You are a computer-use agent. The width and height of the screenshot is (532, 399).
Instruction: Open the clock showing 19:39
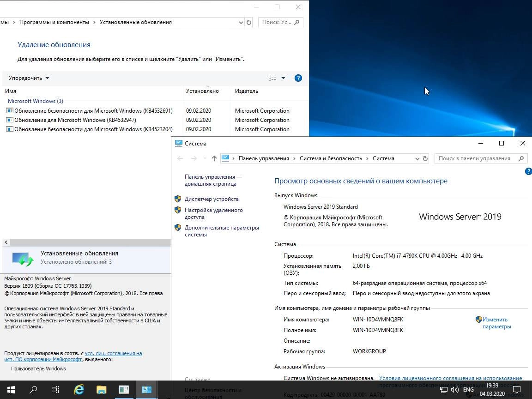492,386
